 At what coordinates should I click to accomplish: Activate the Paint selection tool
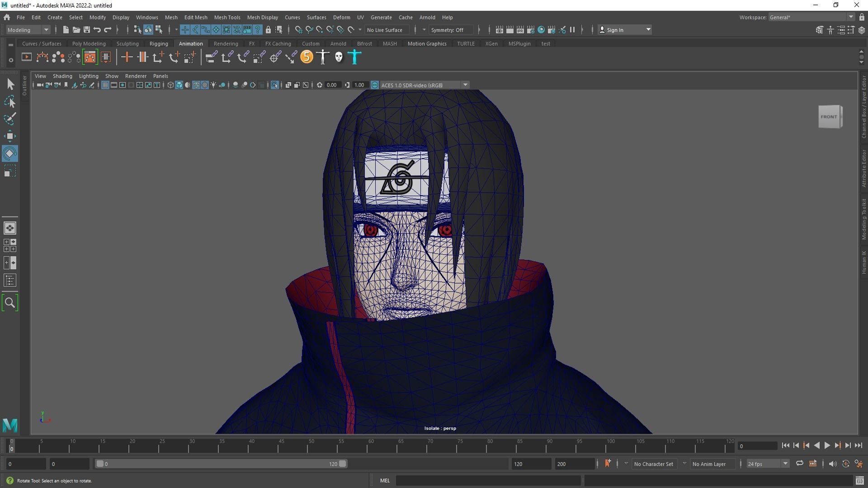[x=9, y=119]
